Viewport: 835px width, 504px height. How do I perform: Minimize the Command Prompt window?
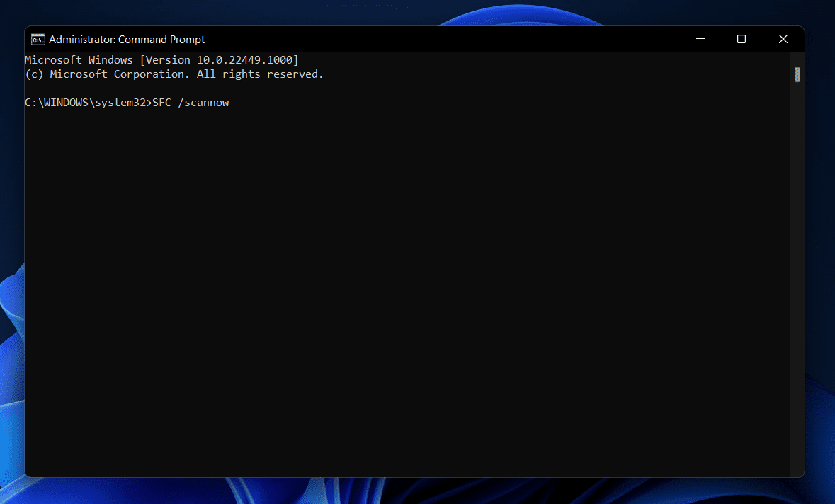700,40
